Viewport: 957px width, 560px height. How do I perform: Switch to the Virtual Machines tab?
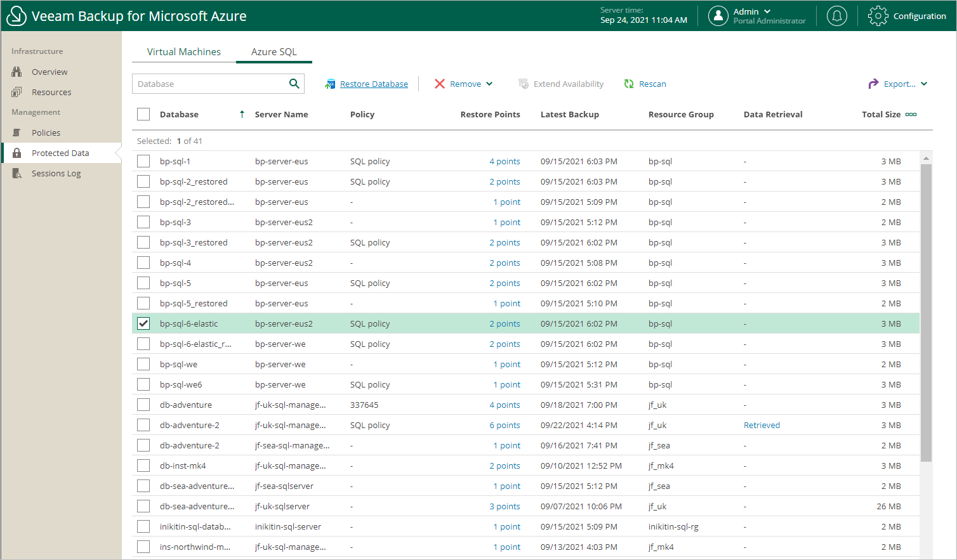click(184, 52)
